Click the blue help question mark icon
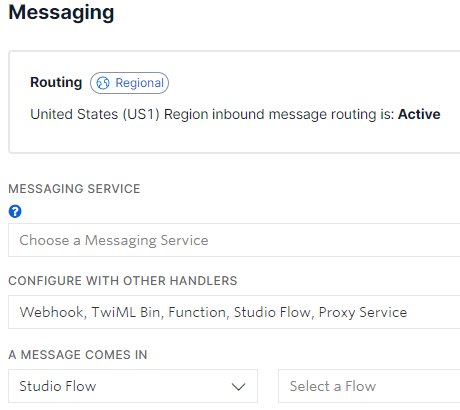460x410 pixels. pos(15,211)
